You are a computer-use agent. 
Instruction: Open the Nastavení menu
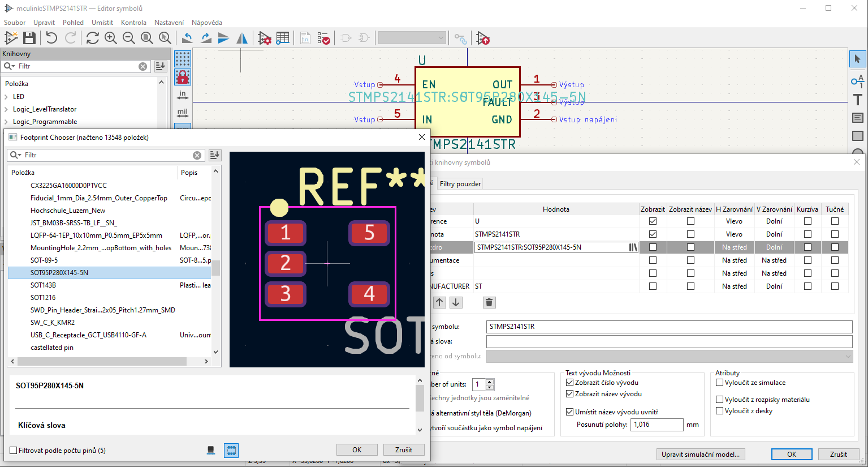tap(169, 23)
